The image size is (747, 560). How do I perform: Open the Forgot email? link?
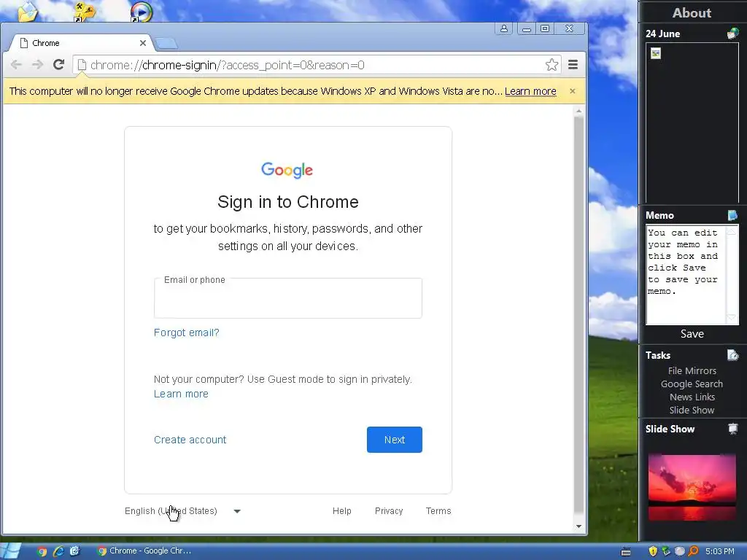click(x=186, y=332)
